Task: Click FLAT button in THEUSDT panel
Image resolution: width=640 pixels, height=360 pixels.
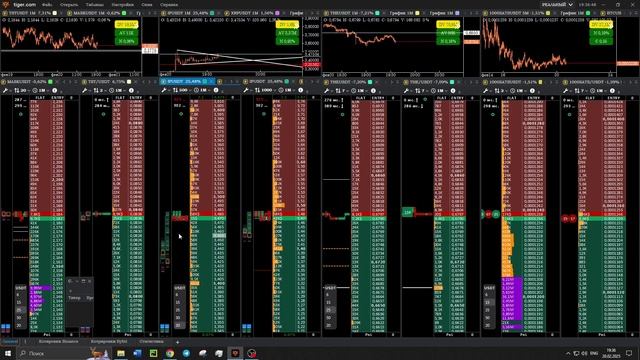Action: tap(360, 98)
